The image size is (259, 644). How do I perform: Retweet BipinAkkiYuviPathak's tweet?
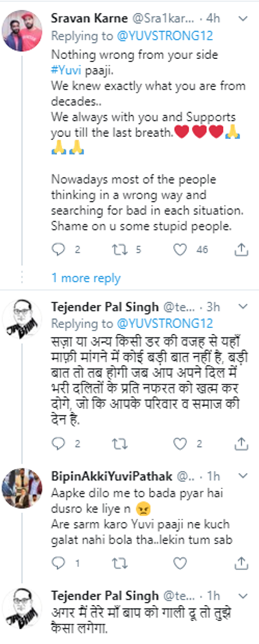coord(119,563)
